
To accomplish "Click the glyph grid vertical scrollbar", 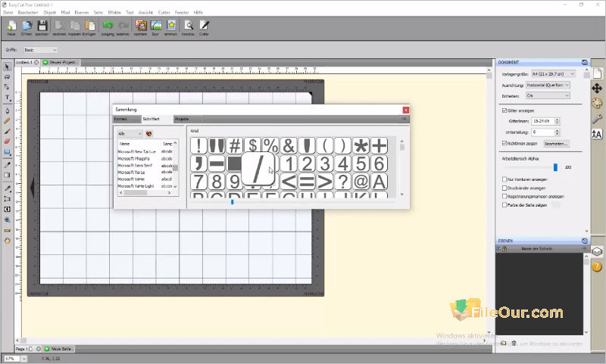I will [402, 168].
